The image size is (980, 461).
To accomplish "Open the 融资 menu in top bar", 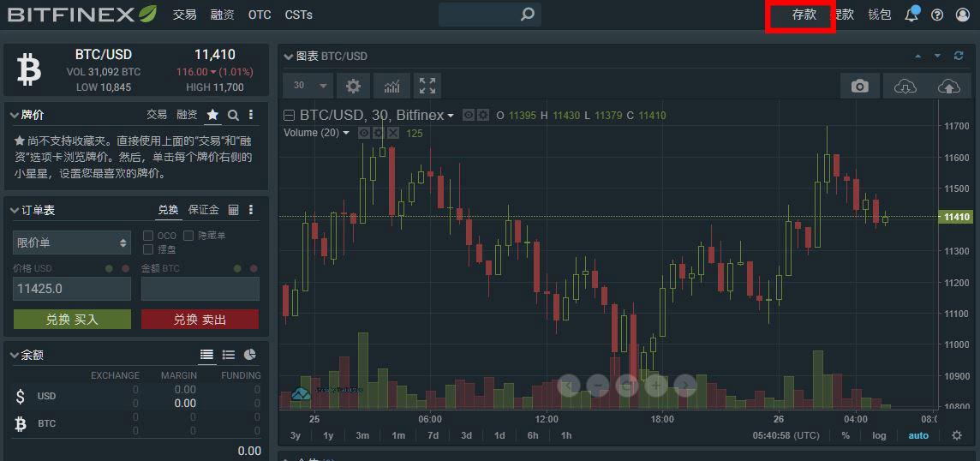I will (x=222, y=15).
